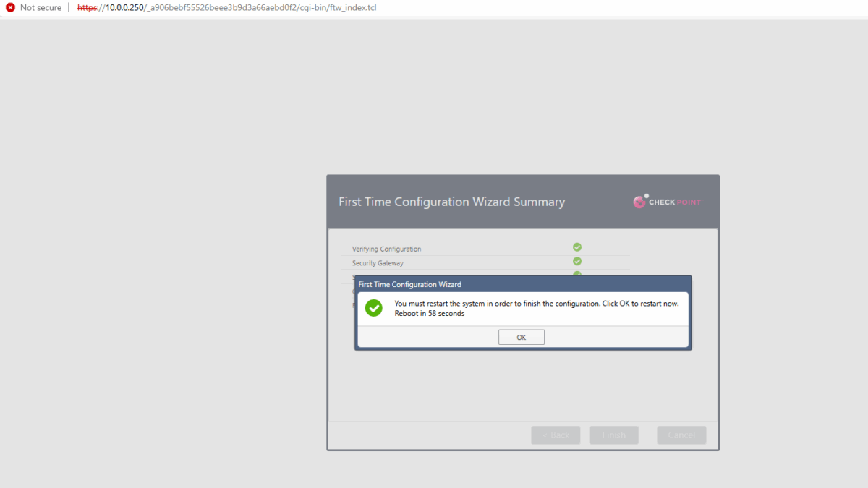Click the First Time Configuration Wizard Summary heading

point(451,202)
